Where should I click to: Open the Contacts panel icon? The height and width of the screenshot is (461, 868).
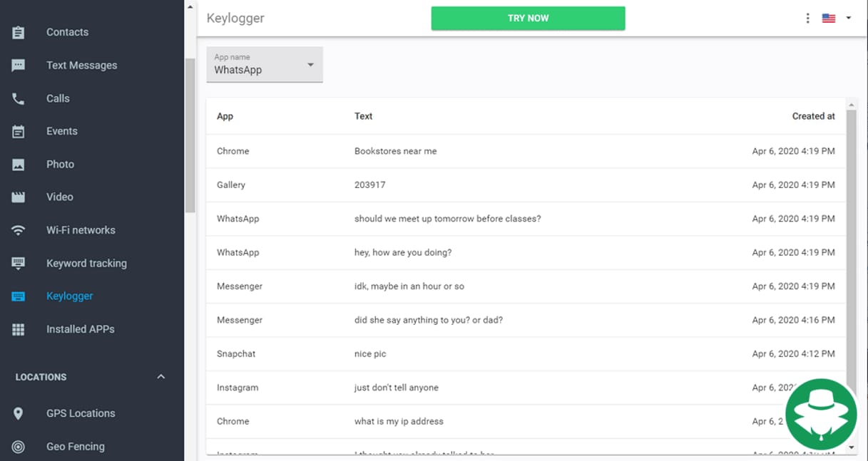(19, 31)
